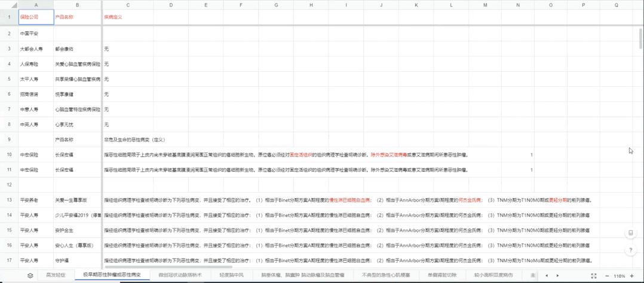The width and height of the screenshot is (644, 283).
Task: Select column C header
Action: click(x=128, y=5)
